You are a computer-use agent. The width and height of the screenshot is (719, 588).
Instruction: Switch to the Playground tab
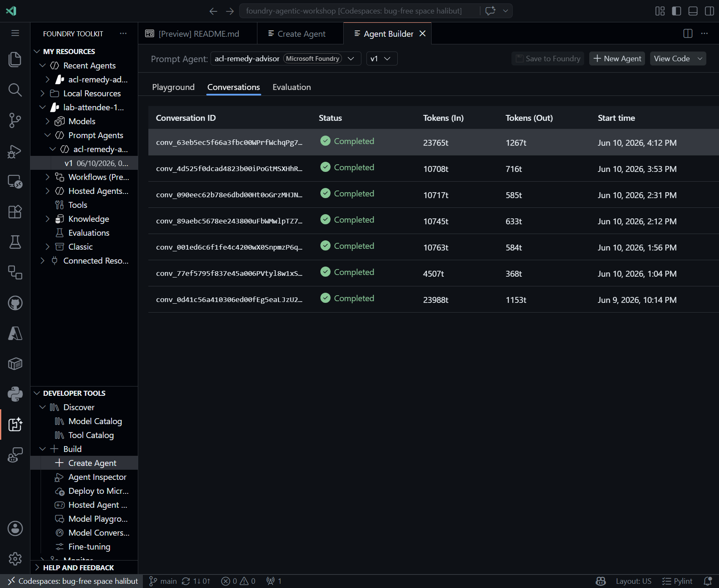point(173,87)
